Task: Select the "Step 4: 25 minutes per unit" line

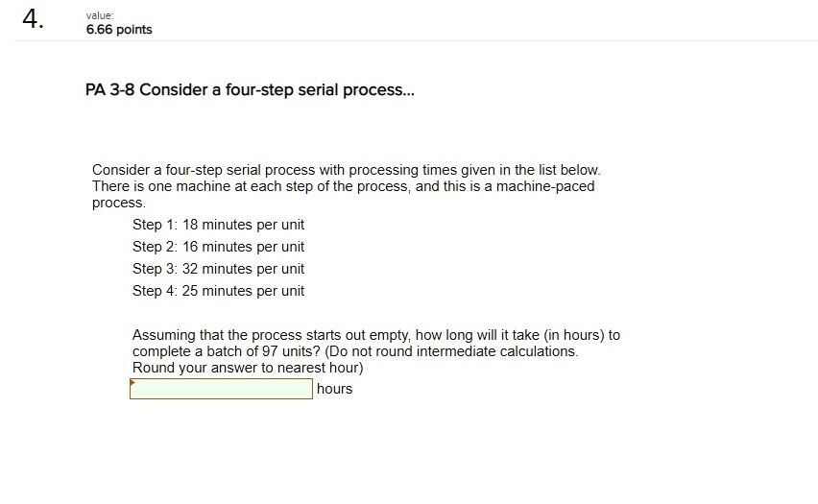Action: click(218, 291)
